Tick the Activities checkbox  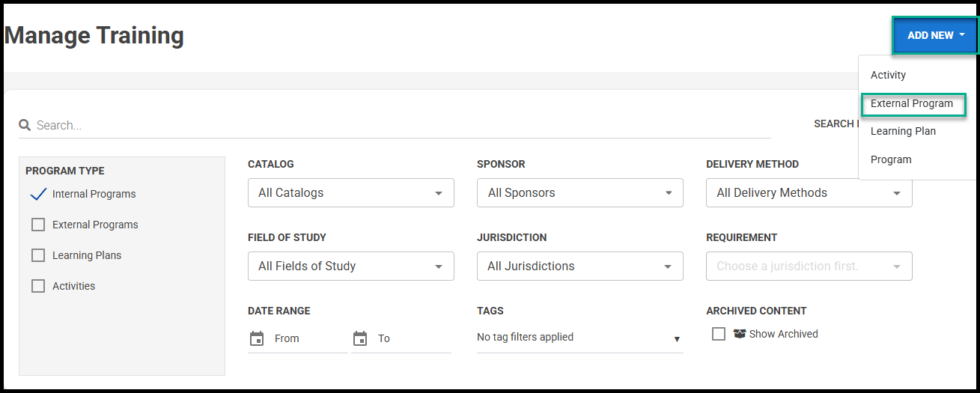pyautogui.click(x=38, y=286)
